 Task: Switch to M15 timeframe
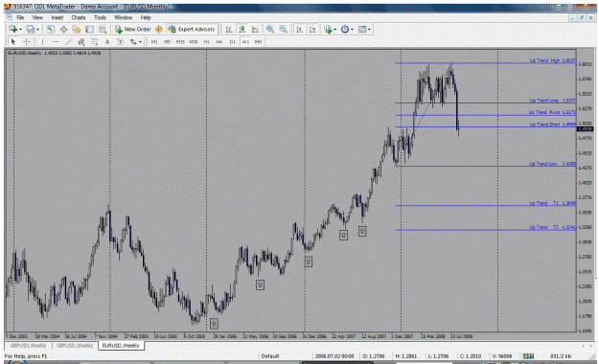(180, 42)
